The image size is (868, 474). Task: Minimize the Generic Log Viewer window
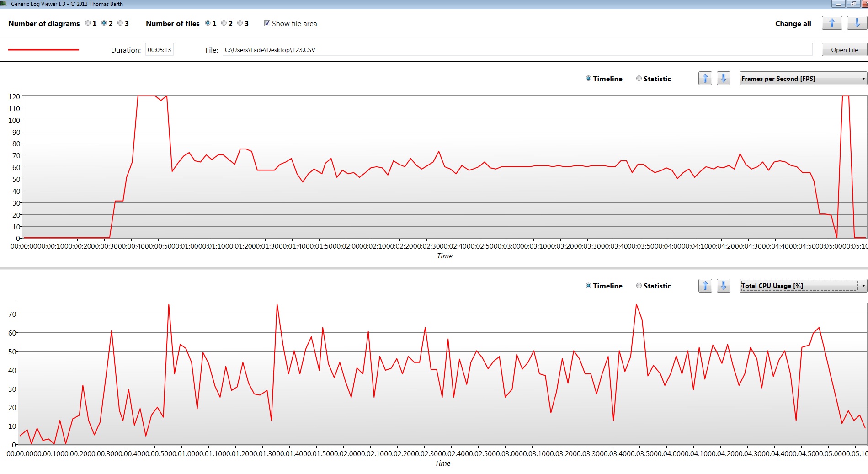[x=838, y=4]
